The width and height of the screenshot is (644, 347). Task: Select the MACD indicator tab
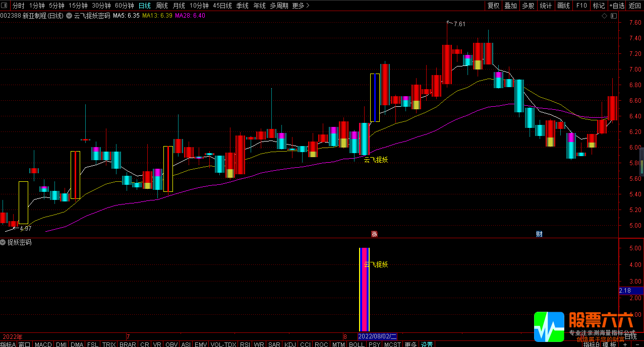43,344
